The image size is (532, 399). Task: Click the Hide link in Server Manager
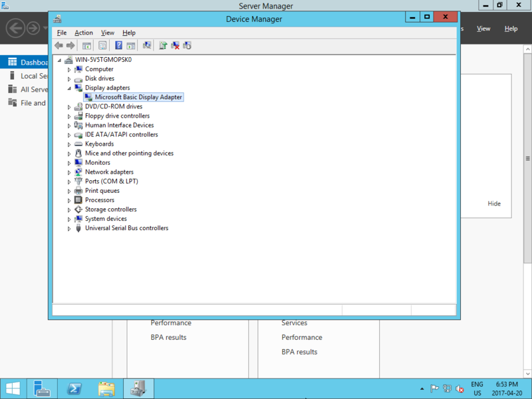click(x=494, y=203)
